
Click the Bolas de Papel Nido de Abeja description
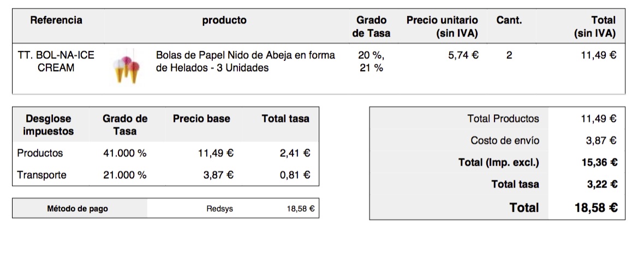(246, 62)
